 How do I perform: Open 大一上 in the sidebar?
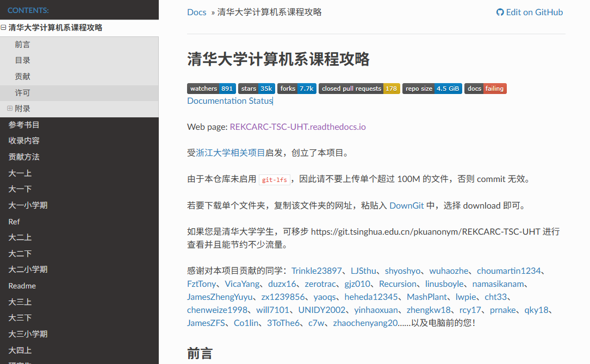click(79, 173)
